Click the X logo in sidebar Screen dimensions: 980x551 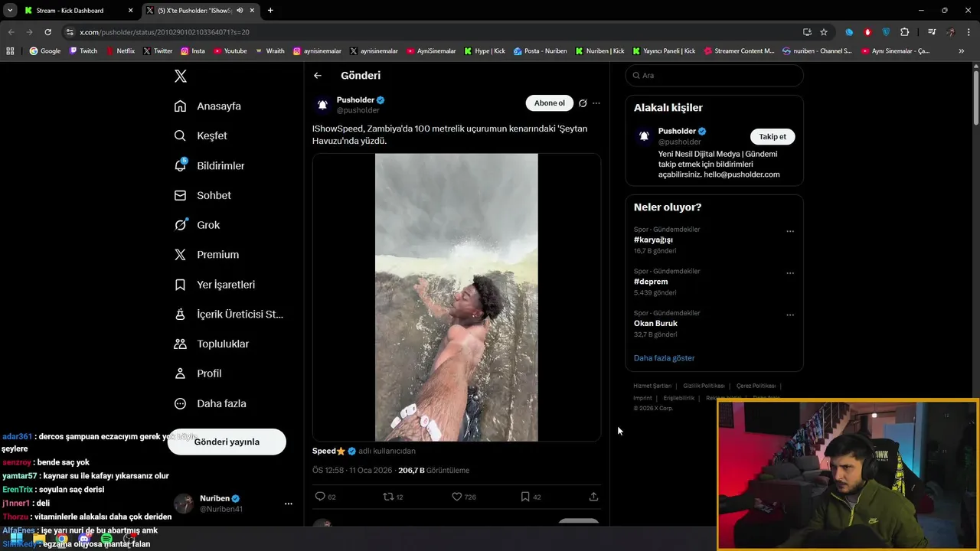point(180,76)
